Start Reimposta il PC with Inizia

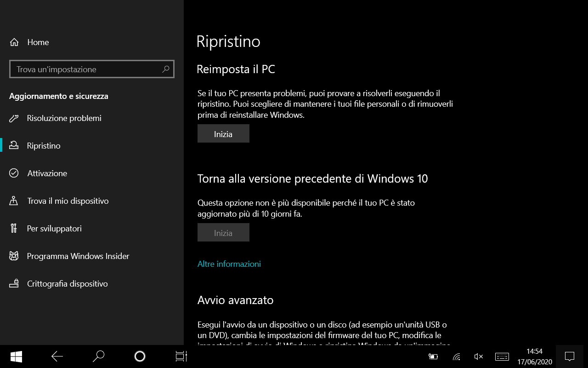click(x=223, y=134)
